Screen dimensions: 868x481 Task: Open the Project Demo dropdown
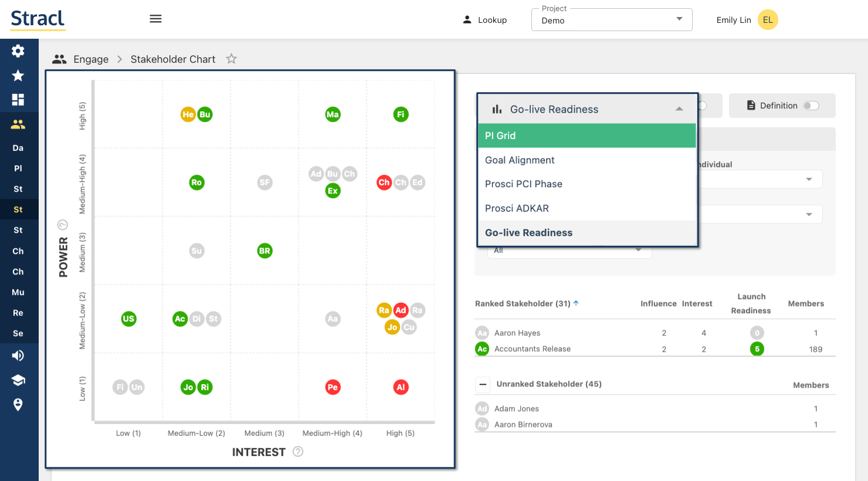coord(611,20)
